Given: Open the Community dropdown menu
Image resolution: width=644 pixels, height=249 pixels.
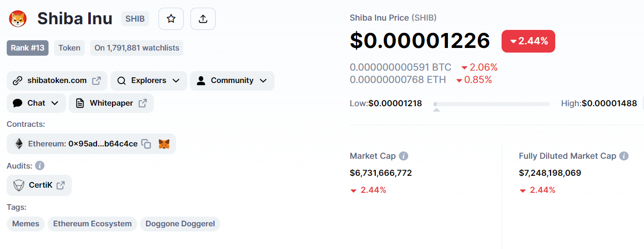Looking at the screenshot, I should [232, 81].
